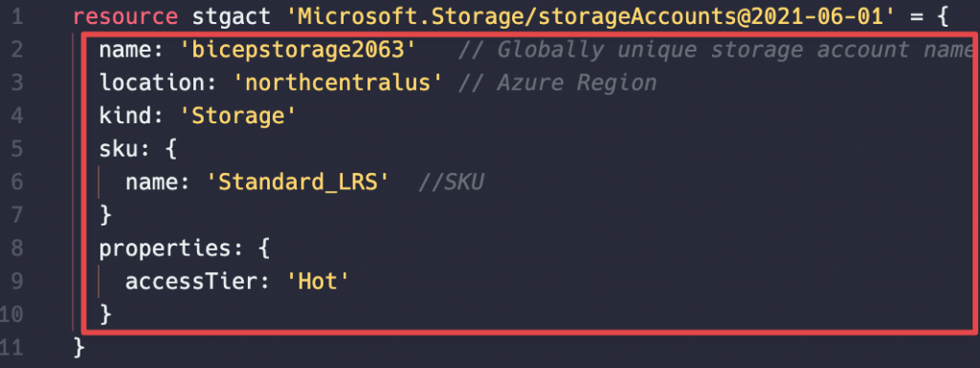Click the 'Microsoft.Storage/storageAccounts@2021-06-01' type string
The width and height of the screenshot is (980, 368).
pyautogui.click(x=585, y=17)
